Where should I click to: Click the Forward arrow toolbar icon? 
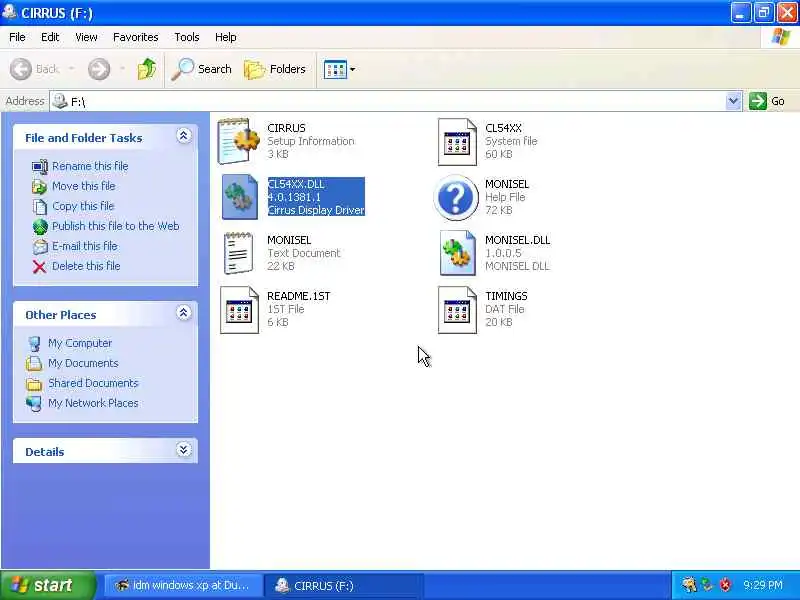[98, 69]
